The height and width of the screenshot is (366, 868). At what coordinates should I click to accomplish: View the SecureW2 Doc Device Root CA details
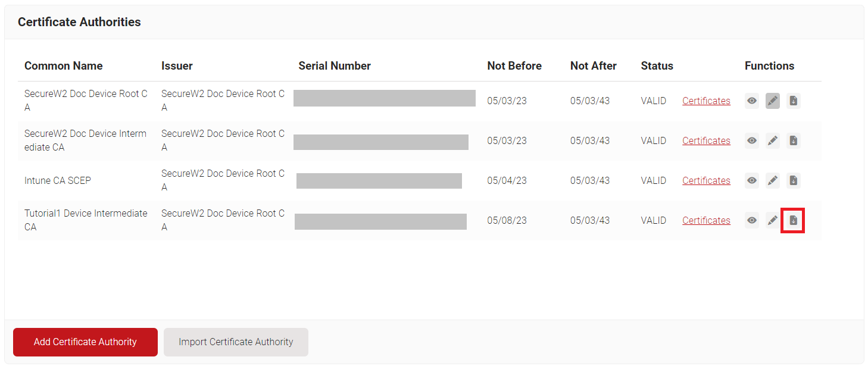752,101
